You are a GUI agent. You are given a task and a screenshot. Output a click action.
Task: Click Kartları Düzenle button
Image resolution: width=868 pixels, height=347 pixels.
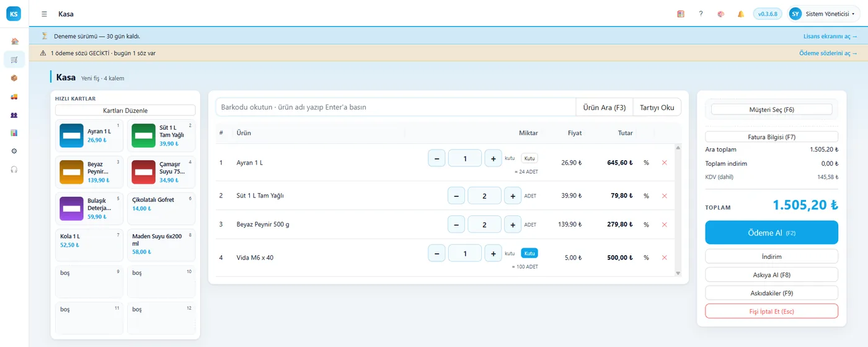tap(125, 110)
